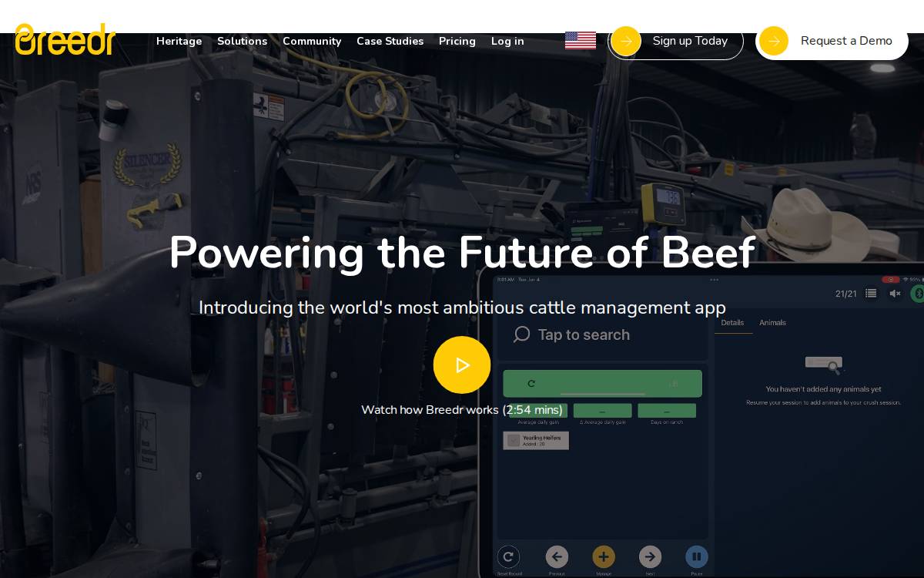Screen dimensions: 924x578
Task: Click the Request a Demo button
Action: point(832,42)
